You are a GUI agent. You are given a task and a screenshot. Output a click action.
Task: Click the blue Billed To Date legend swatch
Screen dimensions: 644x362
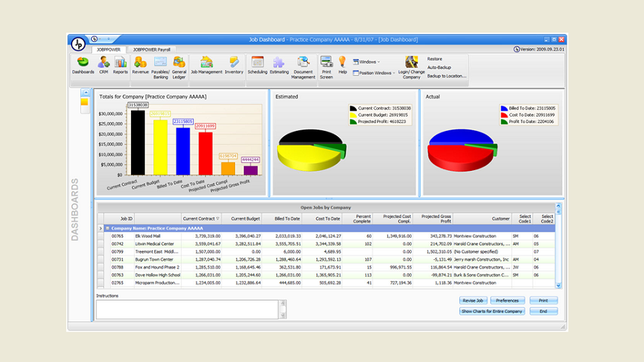pos(504,109)
